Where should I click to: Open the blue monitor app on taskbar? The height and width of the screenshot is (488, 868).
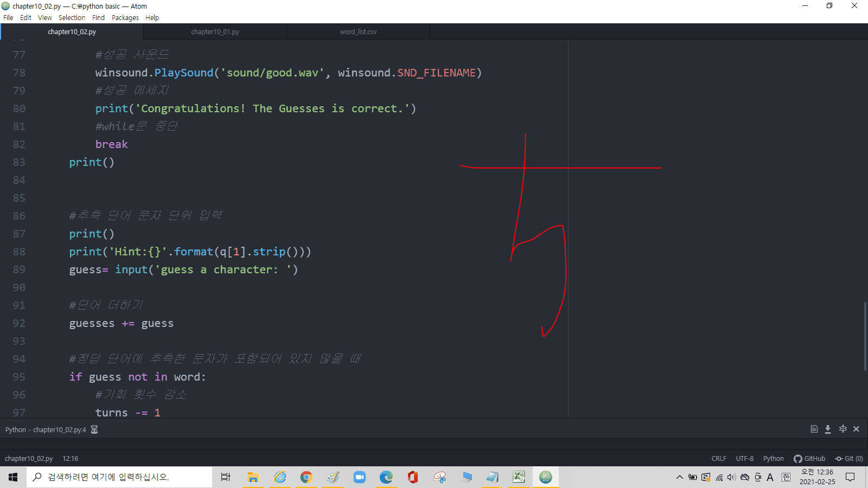466,477
